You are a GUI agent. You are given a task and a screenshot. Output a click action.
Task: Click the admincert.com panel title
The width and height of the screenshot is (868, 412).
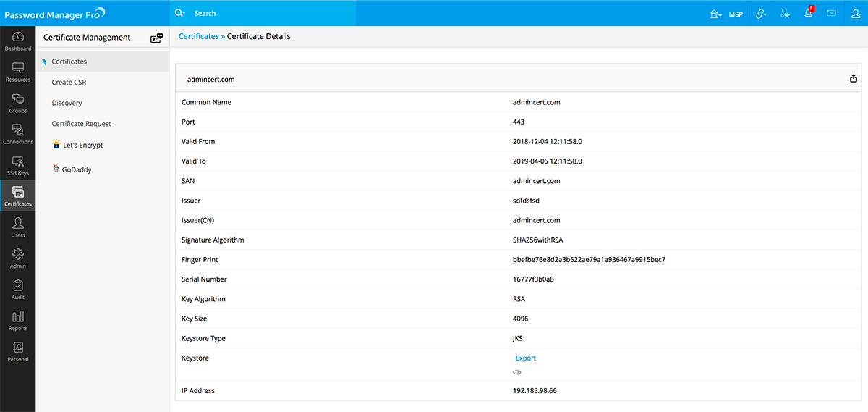[x=210, y=80]
